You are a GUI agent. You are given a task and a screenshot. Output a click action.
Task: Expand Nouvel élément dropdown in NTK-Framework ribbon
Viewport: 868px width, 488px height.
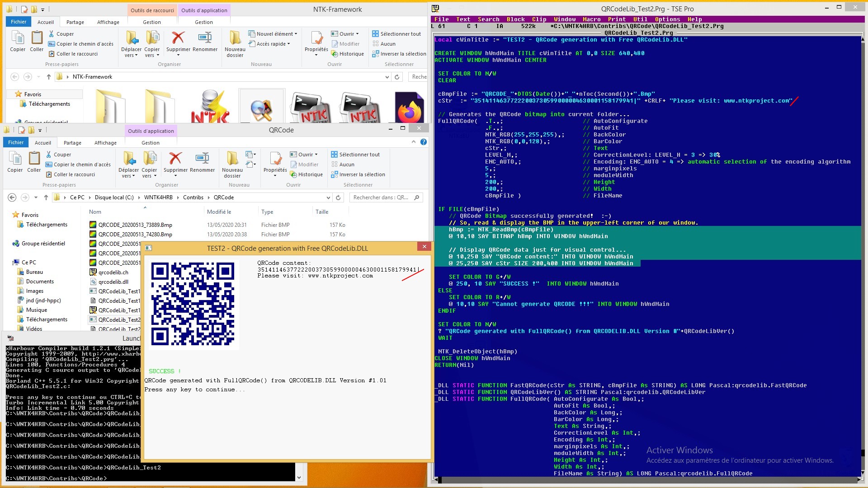tap(273, 34)
